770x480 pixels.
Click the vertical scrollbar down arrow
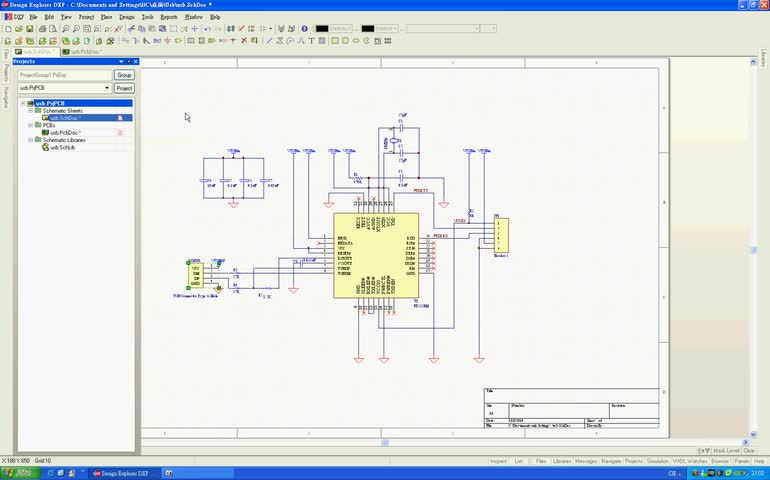[753, 435]
